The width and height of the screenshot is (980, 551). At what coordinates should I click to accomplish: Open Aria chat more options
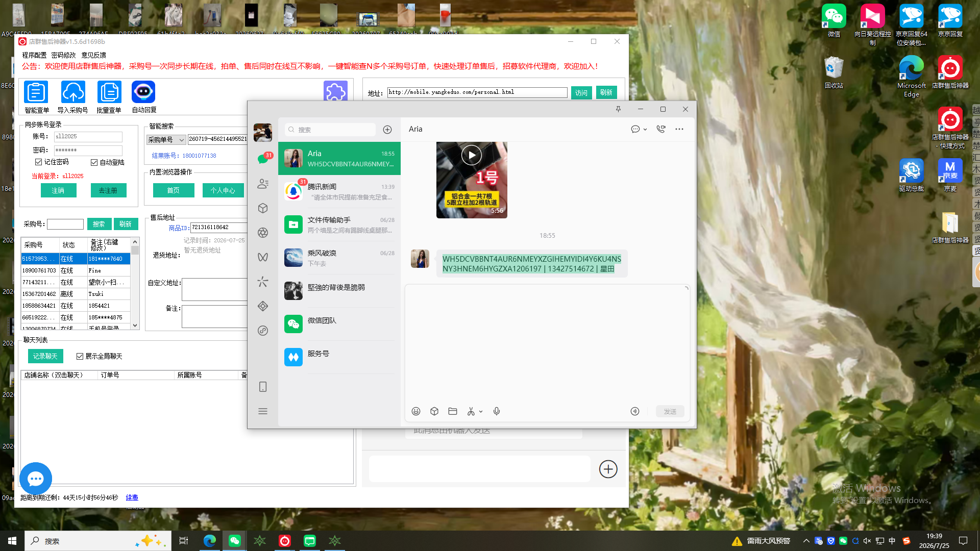679,129
